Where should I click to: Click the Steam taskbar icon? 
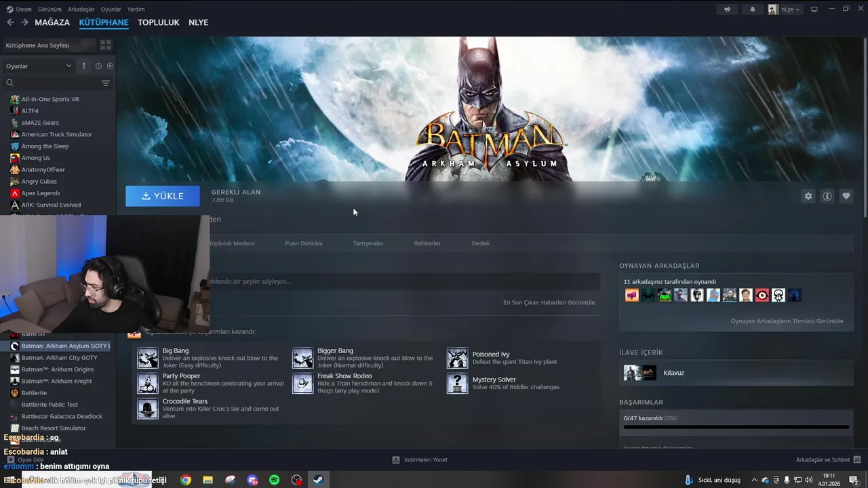click(318, 480)
